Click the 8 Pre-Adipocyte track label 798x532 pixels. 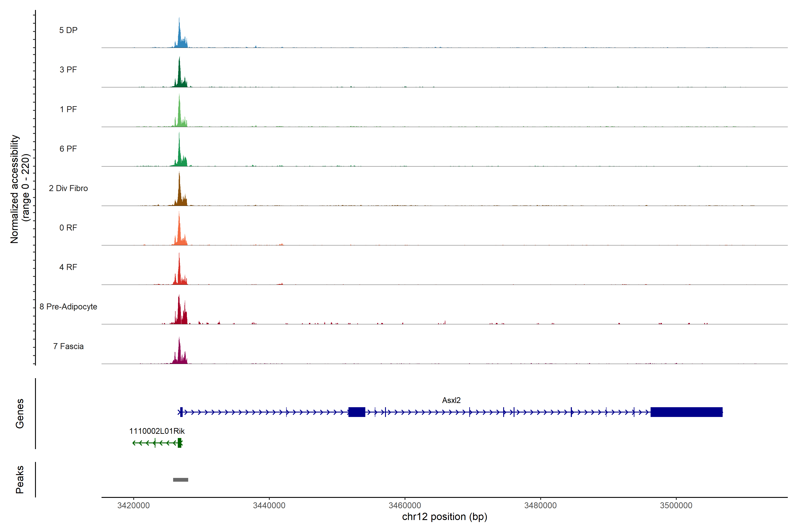point(68,306)
